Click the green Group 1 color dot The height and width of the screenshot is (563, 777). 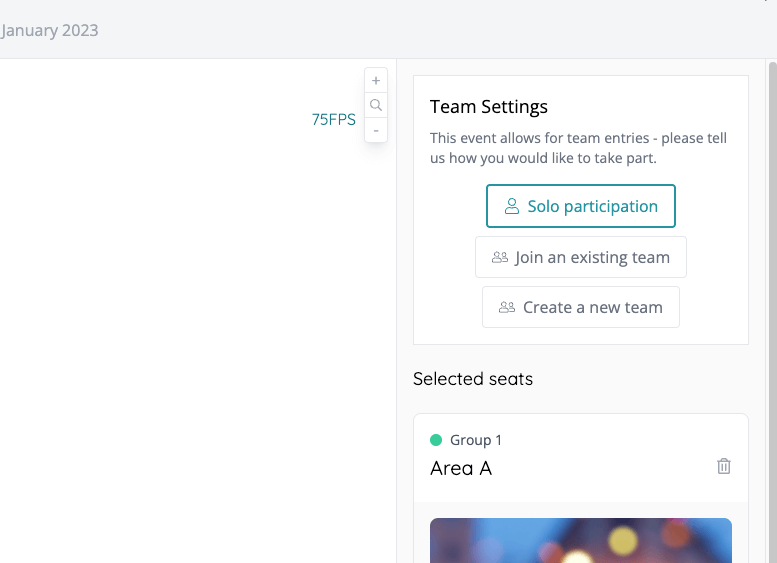pos(436,440)
